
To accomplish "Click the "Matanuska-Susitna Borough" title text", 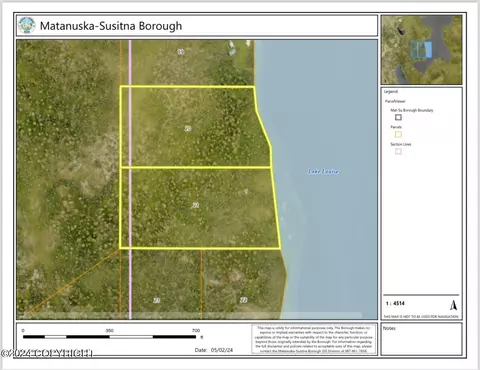I will (111, 26).
